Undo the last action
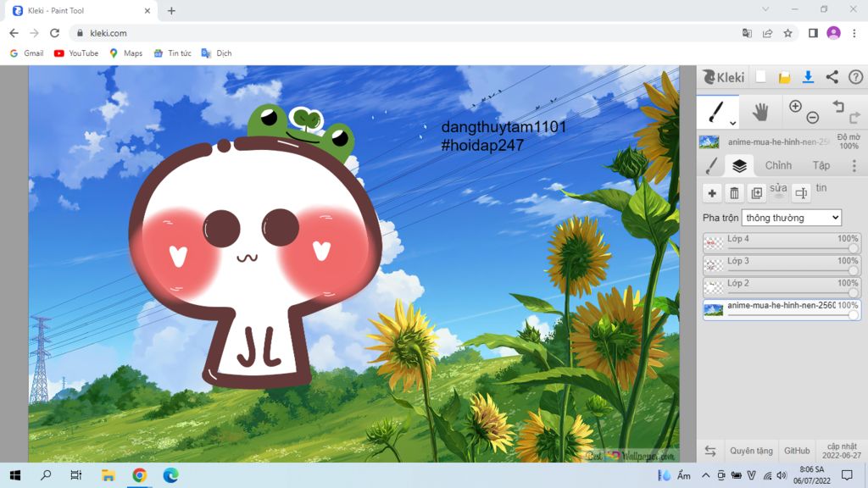The width and height of the screenshot is (868, 488). (838, 106)
